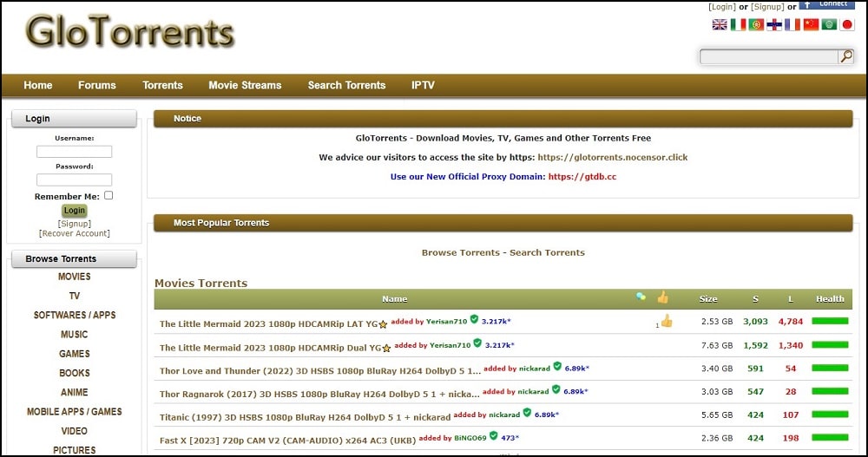Click verified shield in Thor Love and Thunder row
Image resolution: width=868 pixels, height=457 pixels.
point(557,366)
